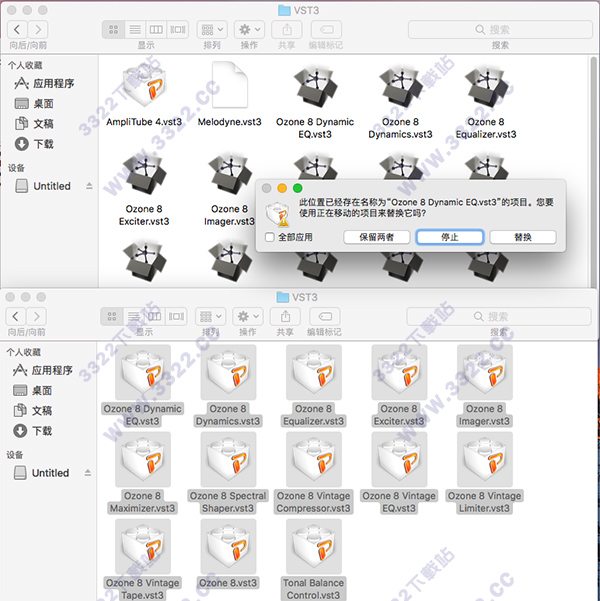Viewport: 600px width, 601px height.
Task: Eject Untitled disk in upper window sidebar
Action: coord(89,186)
